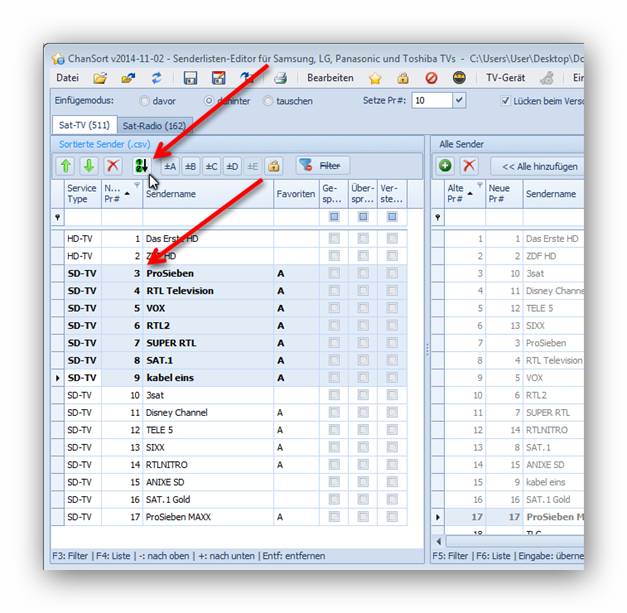Sort by the Neue Pr# column header
The width and height of the screenshot is (627, 613).
click(x=504, y=194)
